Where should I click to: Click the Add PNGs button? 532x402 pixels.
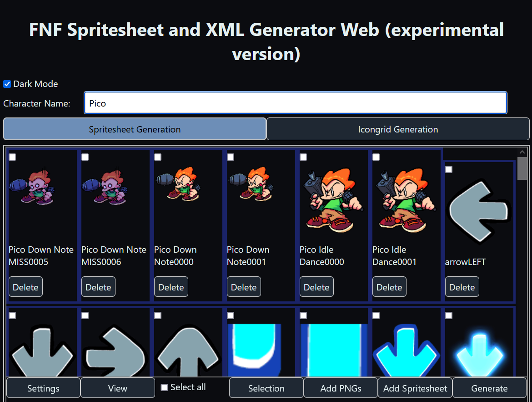point(341,388)
